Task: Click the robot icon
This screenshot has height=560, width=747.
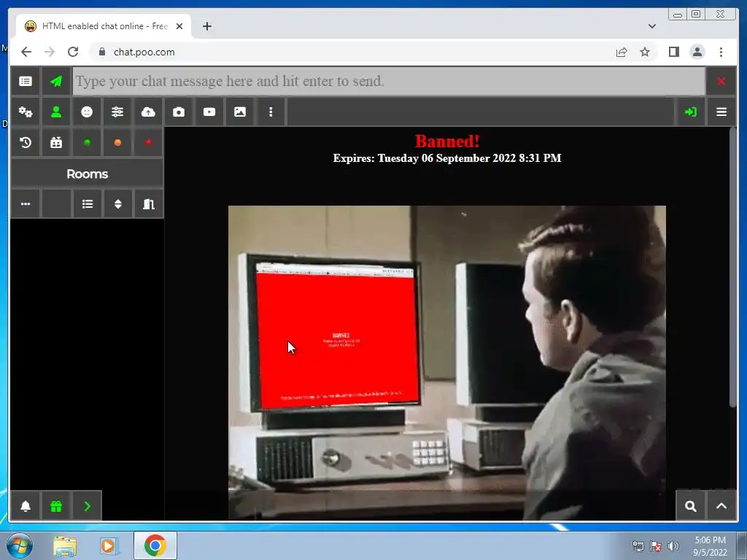Action: pos(56,142)
